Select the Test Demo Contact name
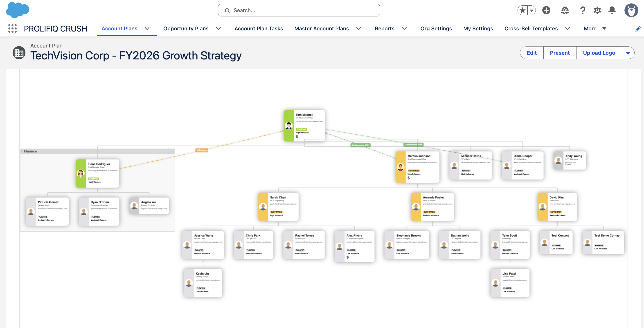This screenshot has width=644, height=328. (607, 235)
